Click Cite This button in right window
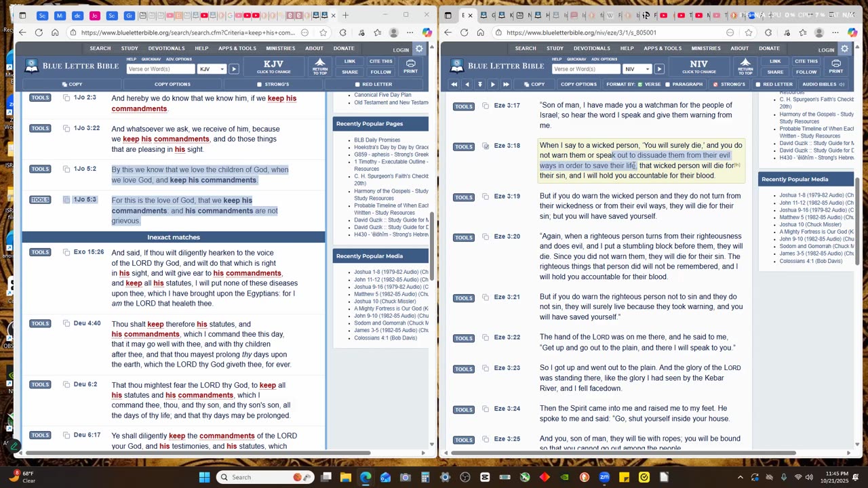This screenshot has height=488, width=868. [x=806, y=61]
